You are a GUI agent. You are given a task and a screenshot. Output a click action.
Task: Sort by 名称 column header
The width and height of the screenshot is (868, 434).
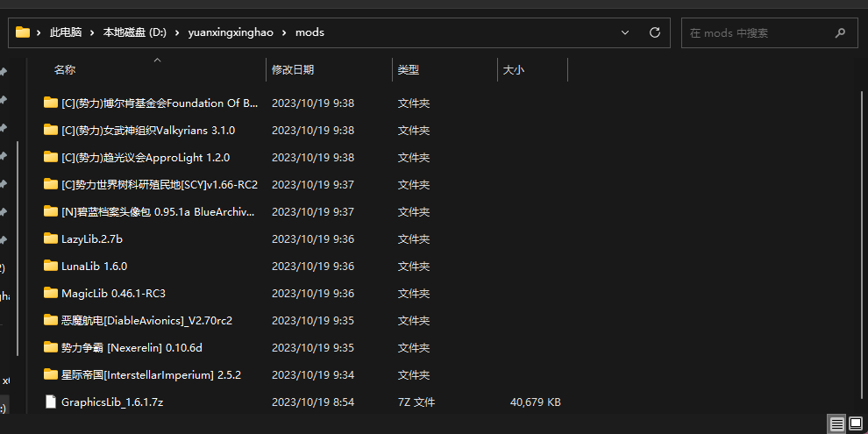pos(65,69)
